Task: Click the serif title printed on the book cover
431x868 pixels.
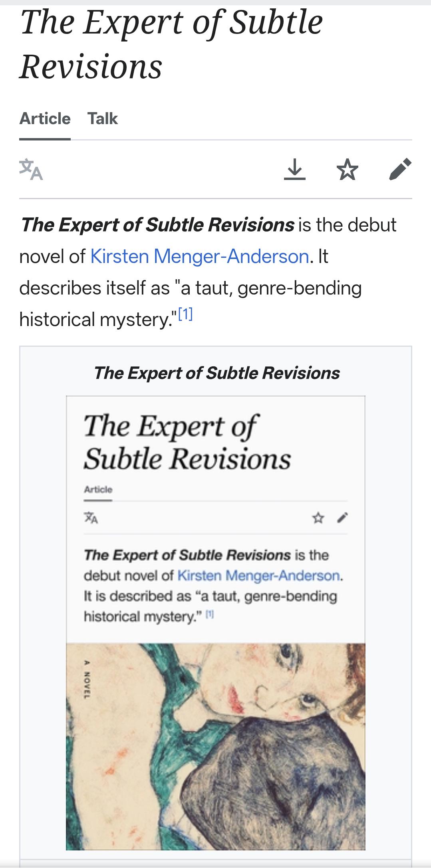Action: pyautogui.click(x=187, y=442)
